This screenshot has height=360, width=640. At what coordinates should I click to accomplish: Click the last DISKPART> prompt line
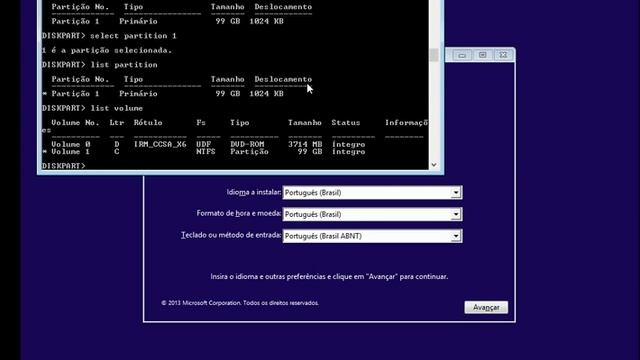(x=64, y=166)
